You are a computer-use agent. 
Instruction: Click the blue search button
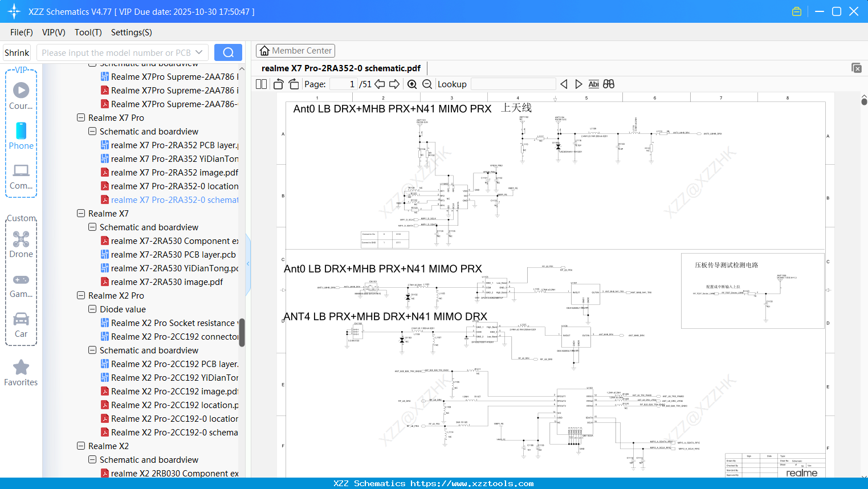point(228,52)
